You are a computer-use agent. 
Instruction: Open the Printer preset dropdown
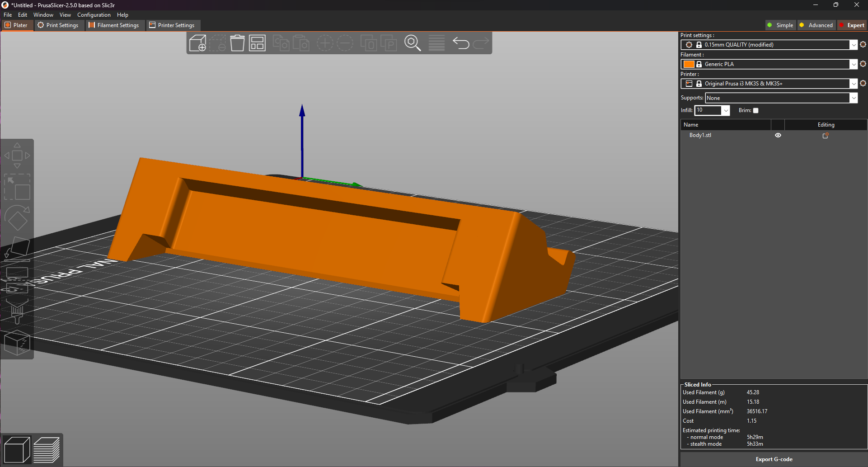click(x=853, y=84)
